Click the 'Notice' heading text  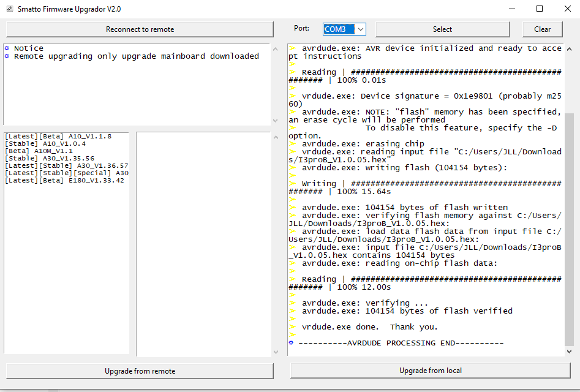coord(29,48)
